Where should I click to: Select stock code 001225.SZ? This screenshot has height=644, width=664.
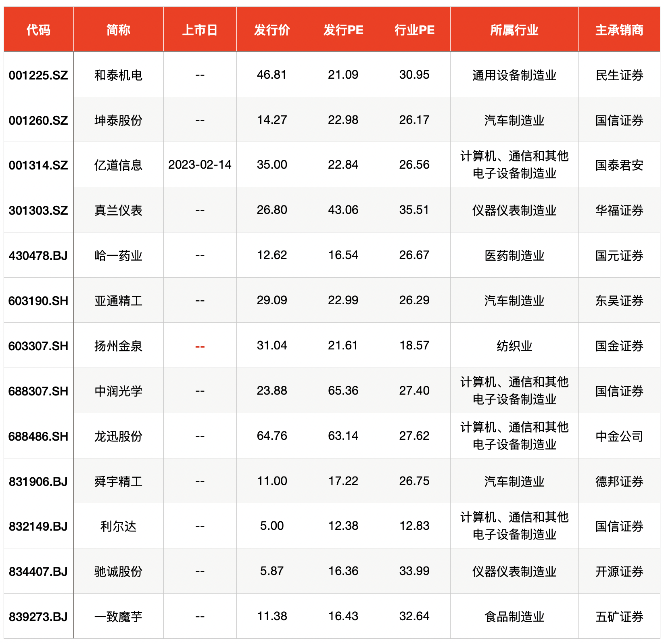click(x=38, y=75)
